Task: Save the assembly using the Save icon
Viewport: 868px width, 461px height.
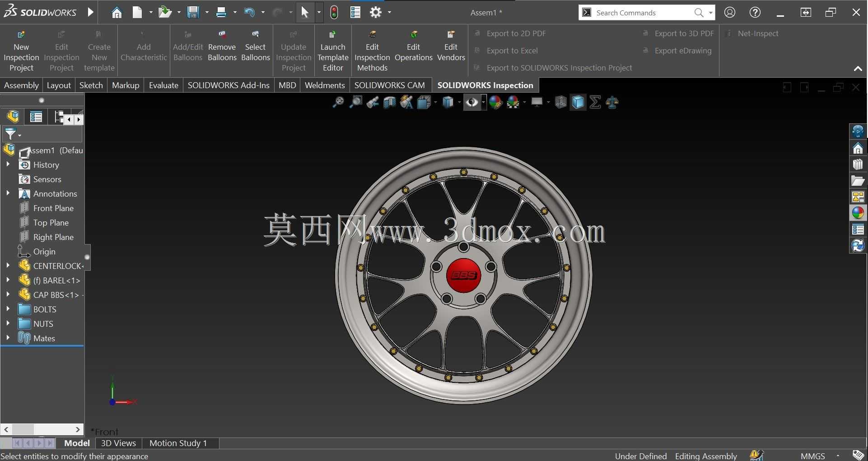Action: (x=193, y=13)
